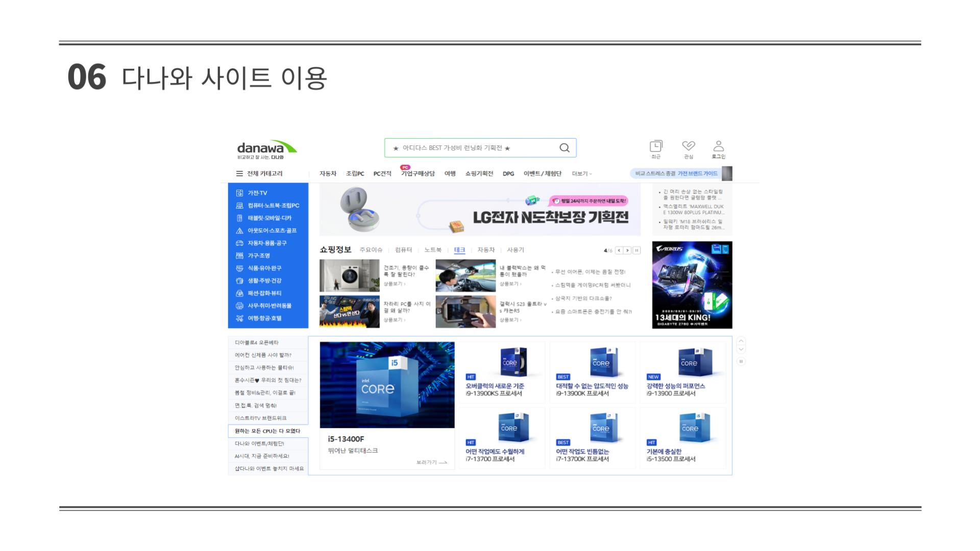Open the i5-13500 프로세서 card
Image resolution: width=980 pixels, height=551 pixels.
[683, 438]
